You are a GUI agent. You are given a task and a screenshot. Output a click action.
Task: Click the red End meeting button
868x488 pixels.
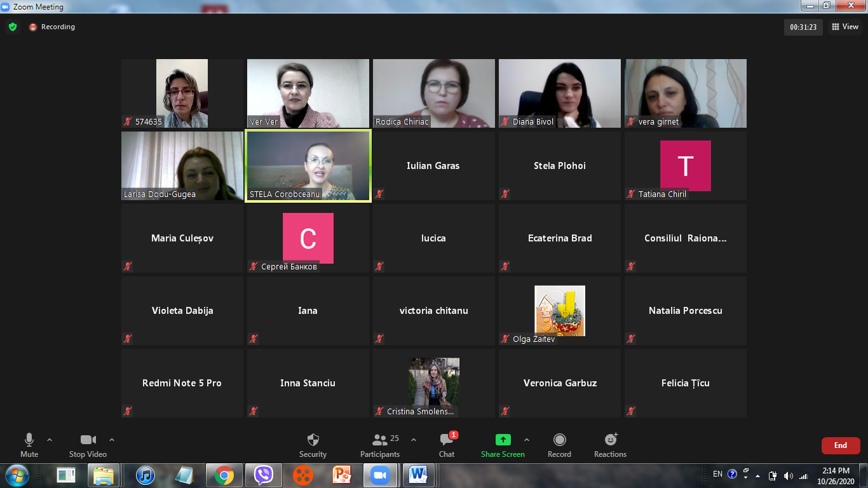(840, 445)
